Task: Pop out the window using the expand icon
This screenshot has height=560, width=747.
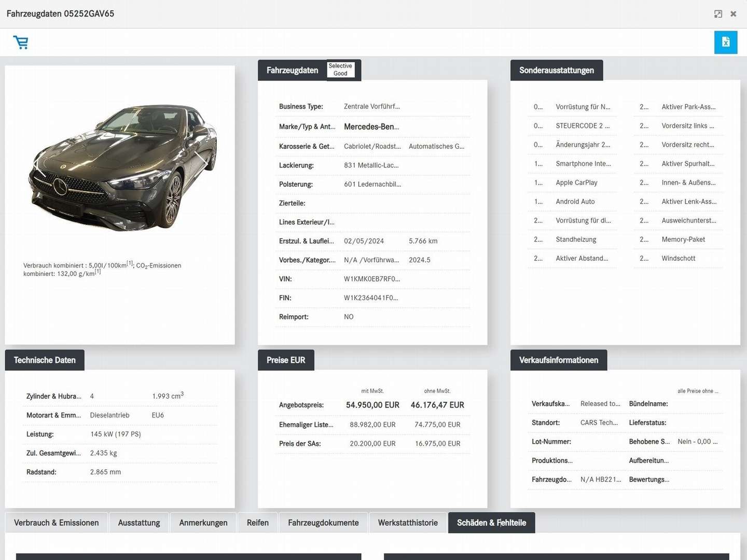Action: point(718,14)
